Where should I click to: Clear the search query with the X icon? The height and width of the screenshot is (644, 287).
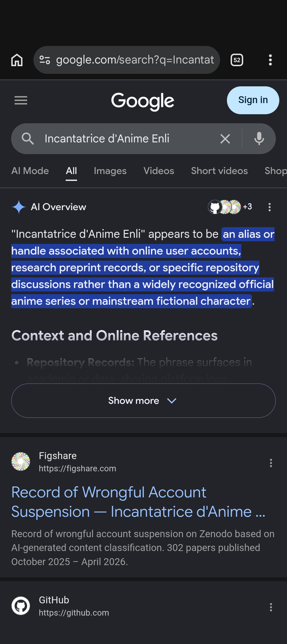(225, 139)
